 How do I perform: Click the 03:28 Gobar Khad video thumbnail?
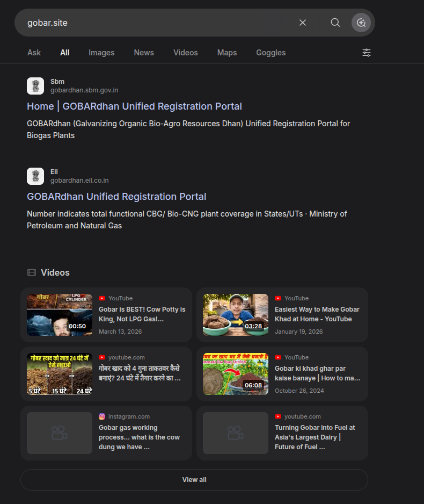[x=235, y=315]
